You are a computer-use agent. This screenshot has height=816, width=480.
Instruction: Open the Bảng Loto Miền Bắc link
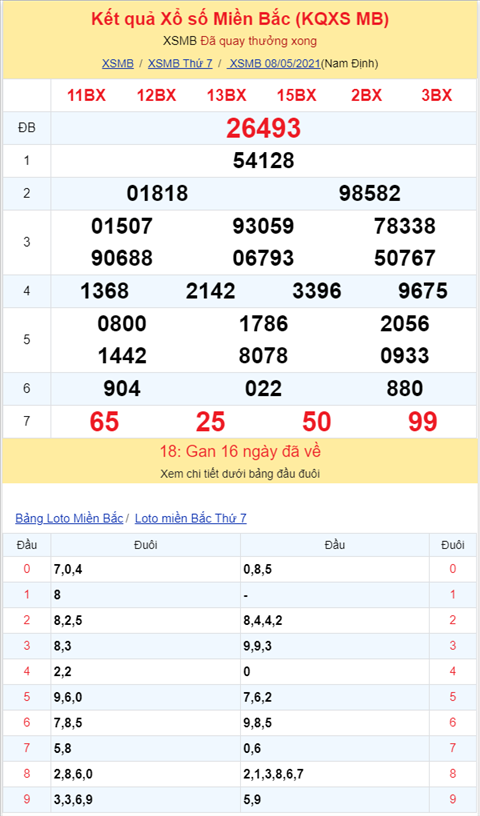point(69,518)
